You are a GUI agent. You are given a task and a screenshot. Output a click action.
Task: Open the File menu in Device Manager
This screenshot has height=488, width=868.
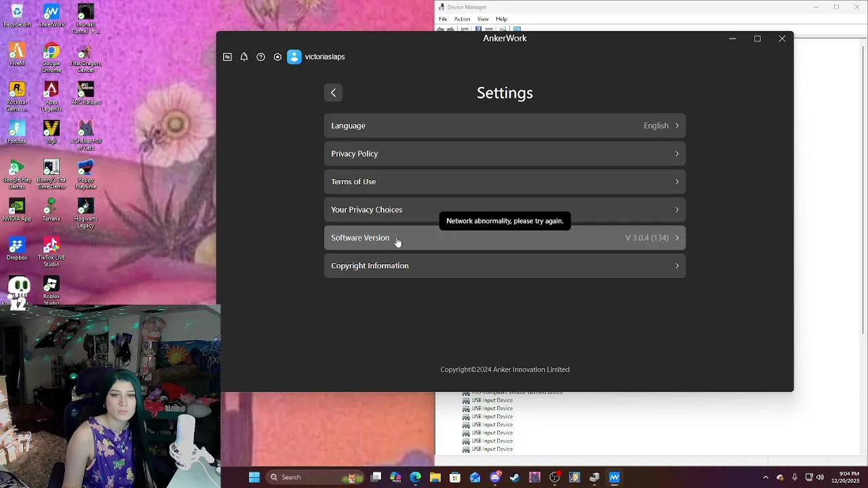point(443,19)
